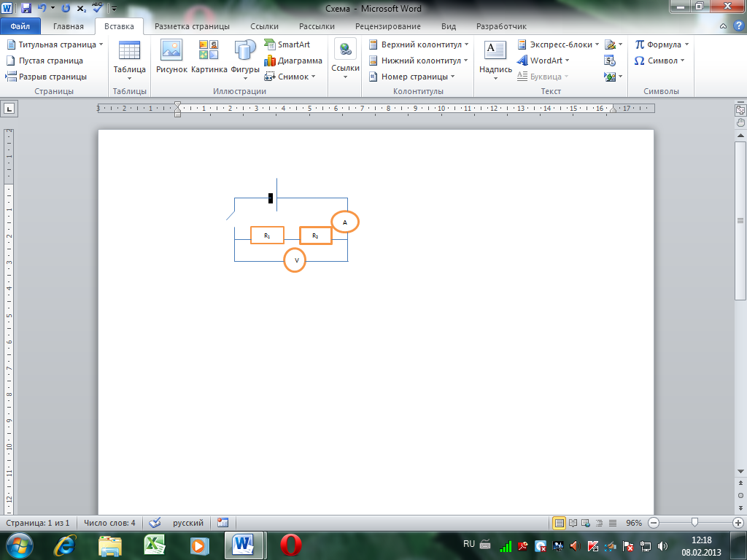Open the Верхний колонтитул header dropdown
The image size is (747, 560).
[420, 44]
